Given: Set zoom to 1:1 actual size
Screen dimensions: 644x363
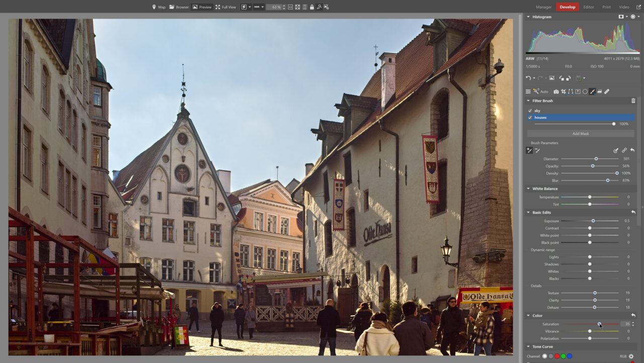Looking at the screenshot, I should coord(290,7).
